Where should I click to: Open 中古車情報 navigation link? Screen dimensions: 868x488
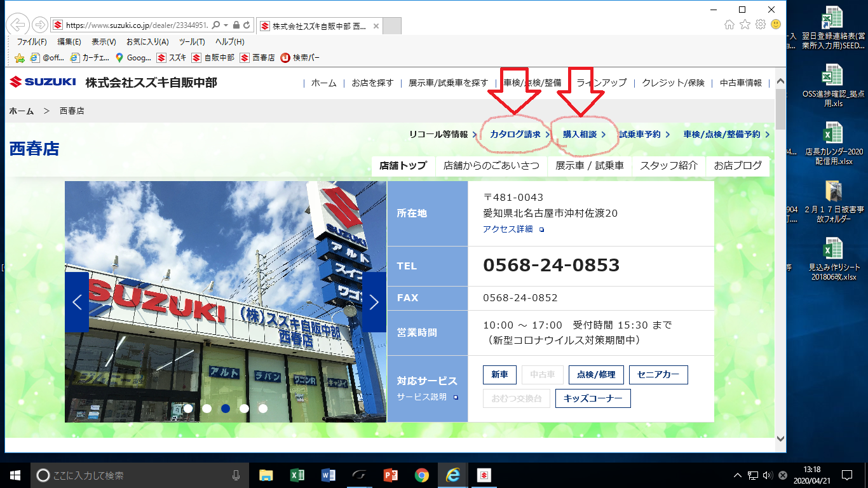click(740, 83)
